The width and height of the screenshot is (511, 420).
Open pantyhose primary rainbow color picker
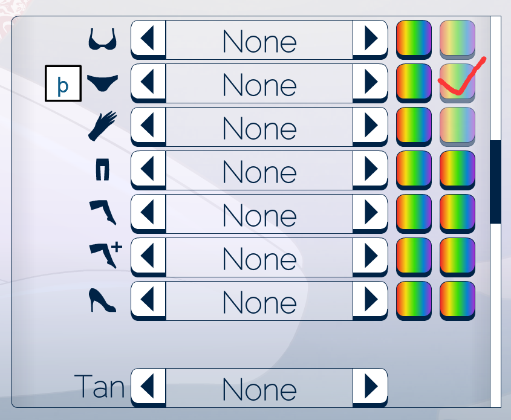coord(414,169)
